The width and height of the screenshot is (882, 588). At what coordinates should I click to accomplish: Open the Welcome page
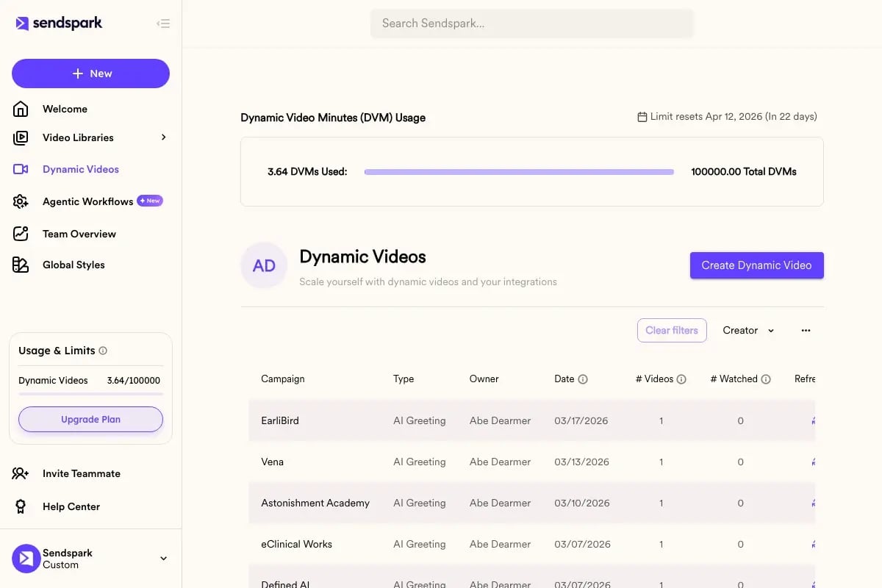(x=65, y=109)
